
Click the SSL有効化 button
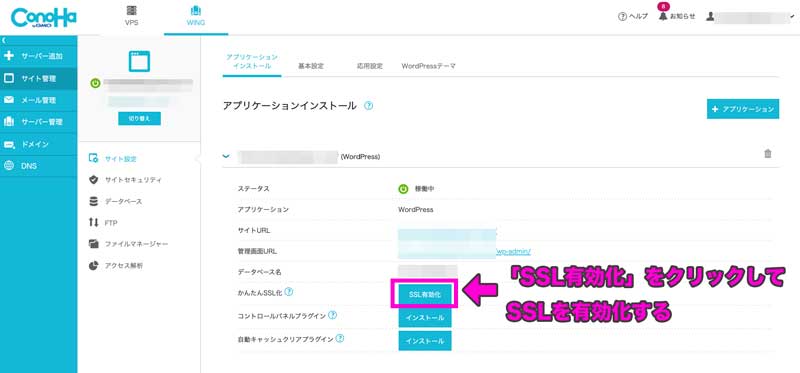pos(424,294)
